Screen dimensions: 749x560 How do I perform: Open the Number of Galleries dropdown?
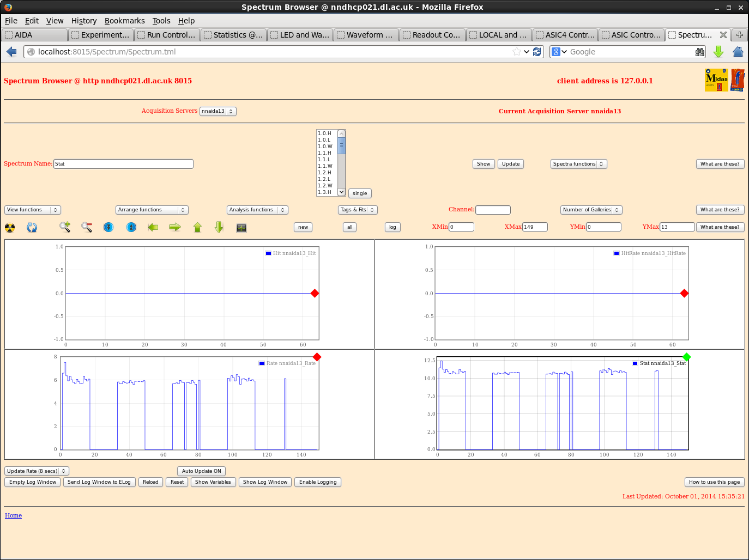[x=591, y=210]
